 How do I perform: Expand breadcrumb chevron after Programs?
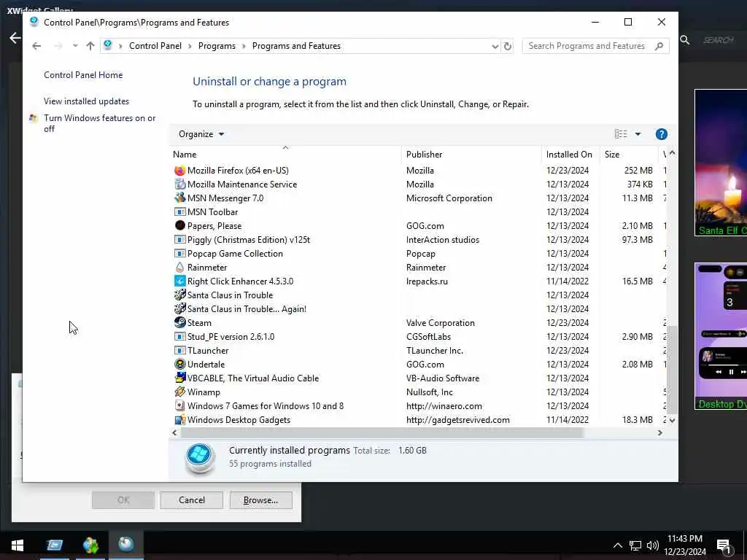[x=244, y=46]
